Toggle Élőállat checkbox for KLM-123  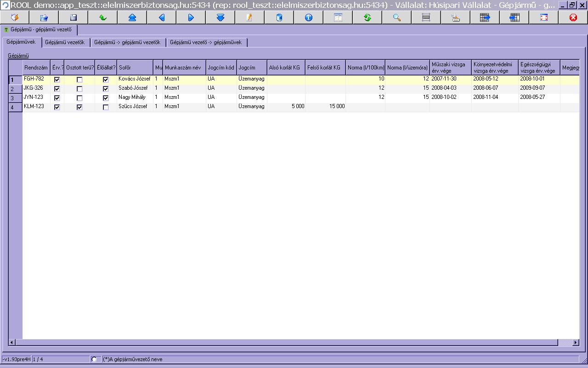click(x=106, y=107)
